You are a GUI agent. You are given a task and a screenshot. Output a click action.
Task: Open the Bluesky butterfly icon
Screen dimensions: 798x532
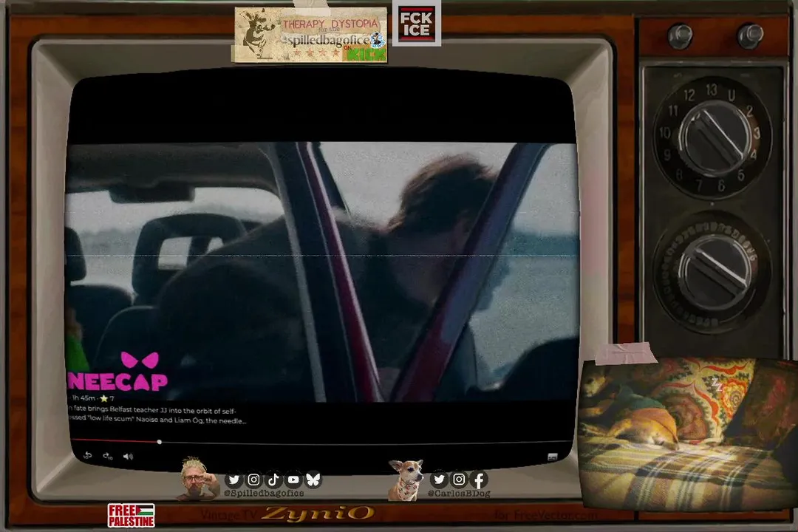click(x=313, y=480)
